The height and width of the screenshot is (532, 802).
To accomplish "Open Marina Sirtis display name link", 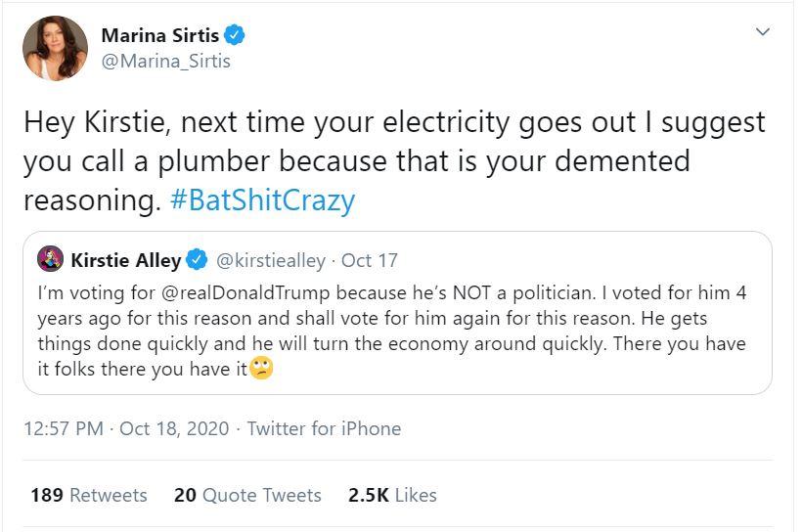I will tap(159, 36).
